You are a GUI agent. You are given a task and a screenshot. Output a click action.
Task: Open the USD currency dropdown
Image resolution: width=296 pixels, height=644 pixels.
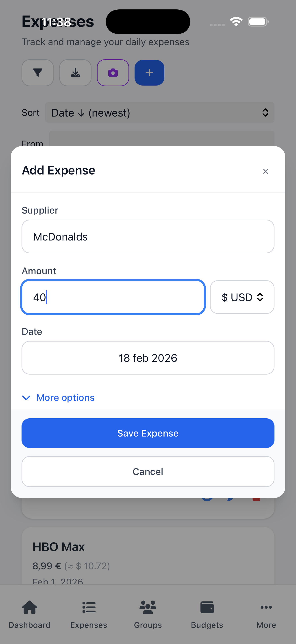click(x=242, y=297)
